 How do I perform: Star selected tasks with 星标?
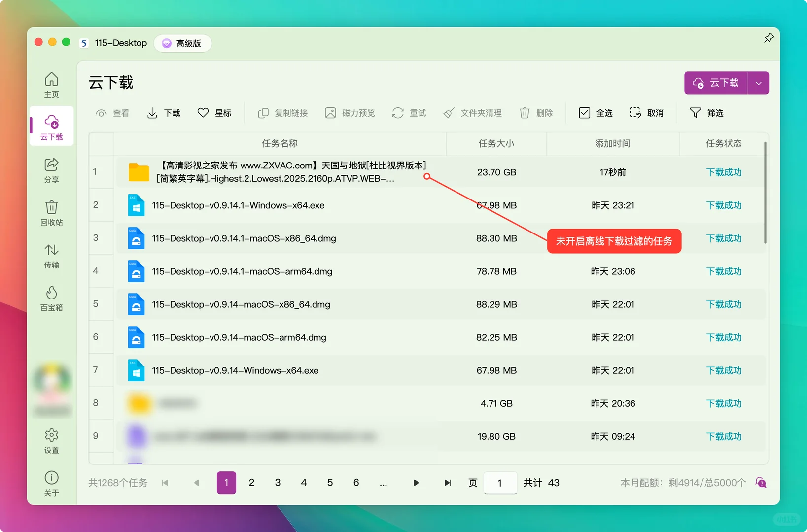click(214, 113)
